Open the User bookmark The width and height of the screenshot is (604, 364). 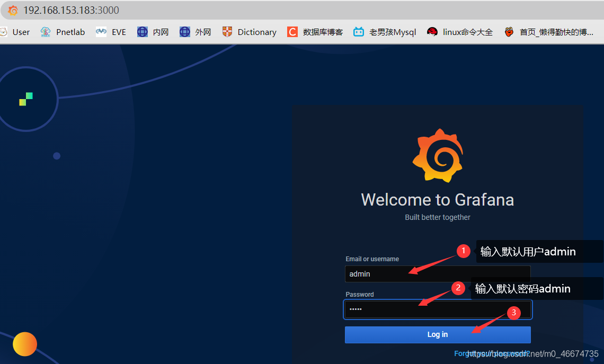[x=21, y=32]
